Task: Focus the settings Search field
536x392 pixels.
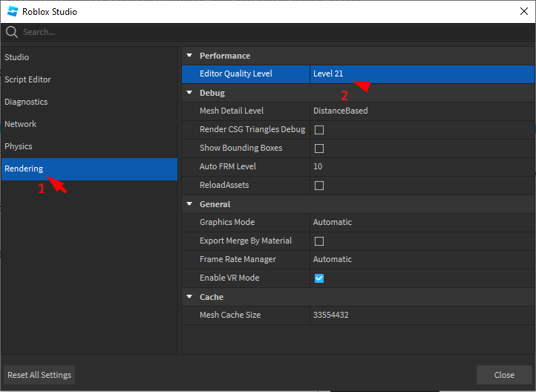Action: click(268, 32)
